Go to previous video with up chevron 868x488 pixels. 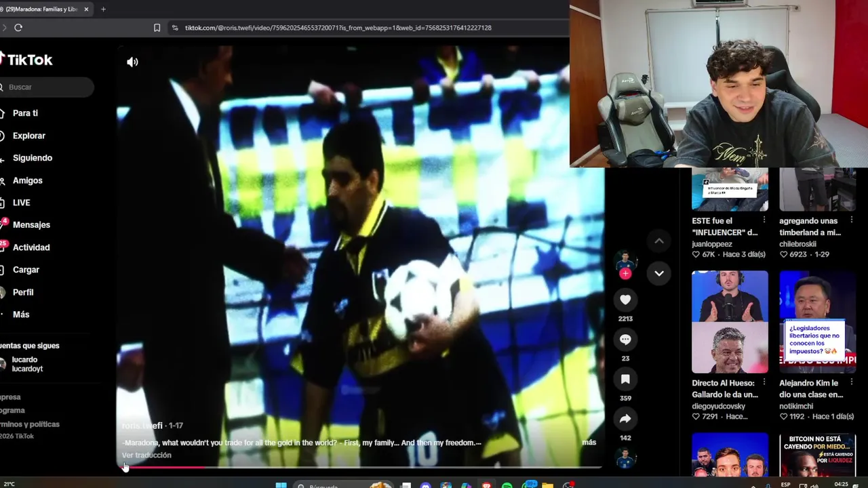click(x=658, y=241)
